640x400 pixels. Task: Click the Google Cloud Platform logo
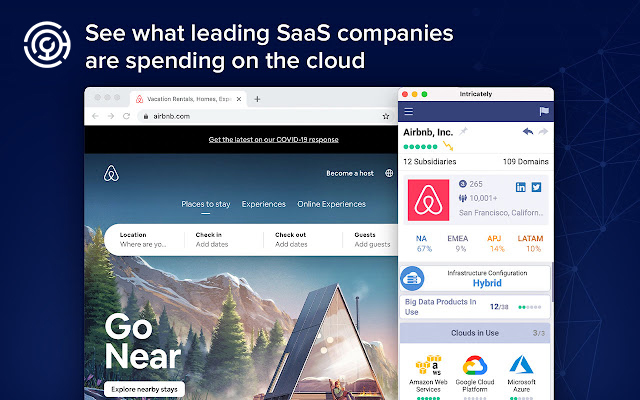pyautogui.click(x=475, y=364)
